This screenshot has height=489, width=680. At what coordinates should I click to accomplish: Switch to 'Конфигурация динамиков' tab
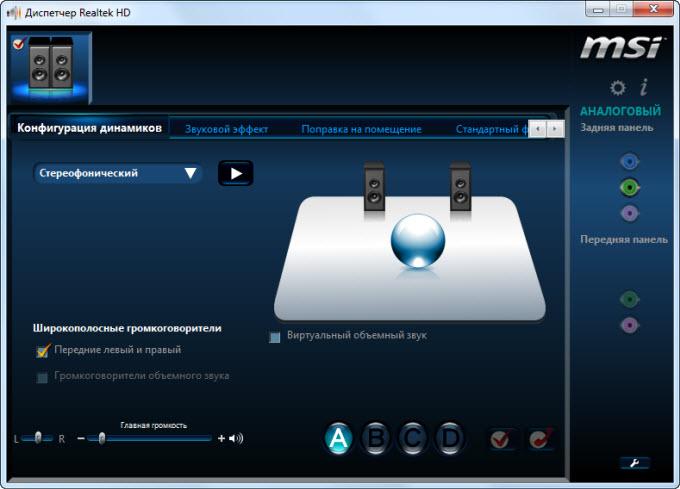point(89,128)
